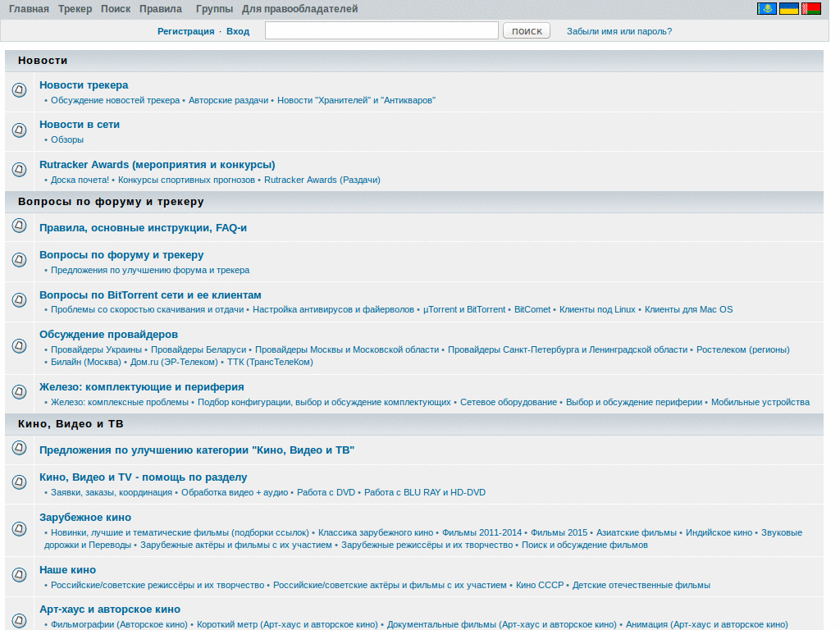Viewport: 840px width, 630px height.
Task: Open Доска почета! subforum
Action: [x=80, y=180]
